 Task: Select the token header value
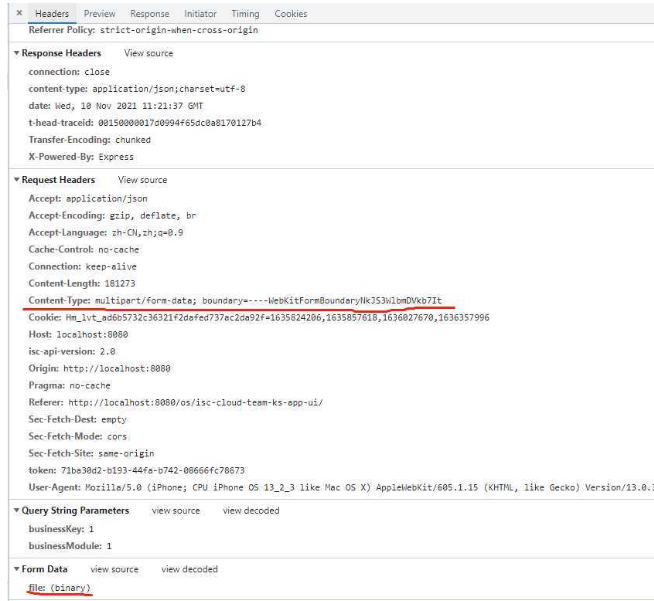point(153,470)
